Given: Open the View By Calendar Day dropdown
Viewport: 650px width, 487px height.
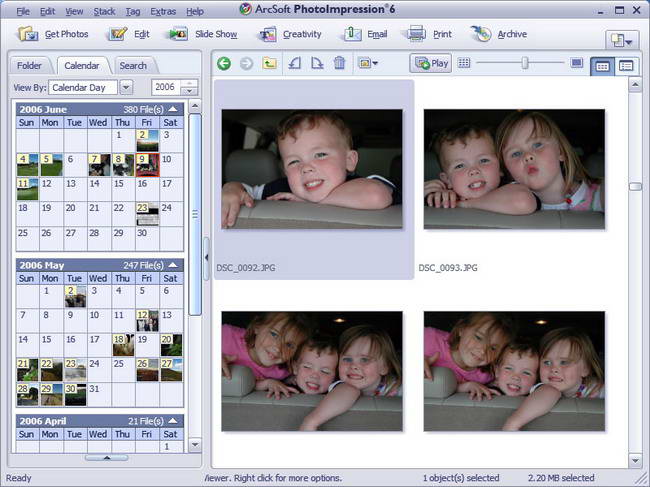Looking at the screenshot, I should [x=126, y=87].
